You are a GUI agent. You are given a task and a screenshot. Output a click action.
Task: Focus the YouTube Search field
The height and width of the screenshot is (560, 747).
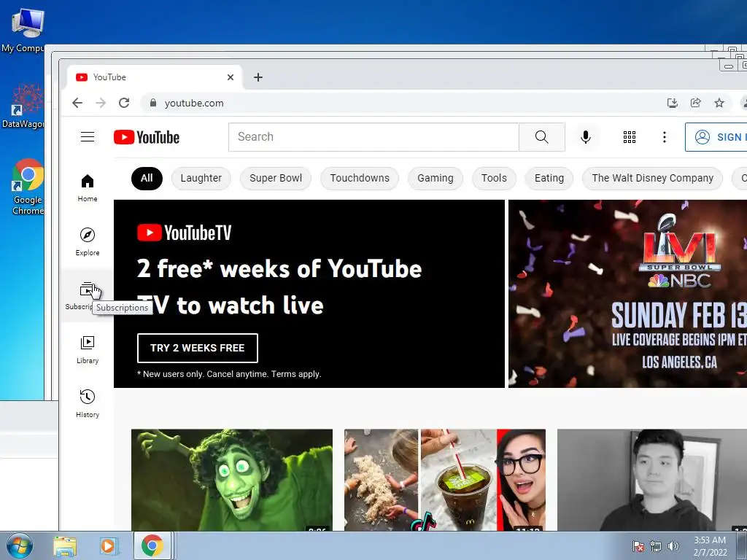pos(373,137)
